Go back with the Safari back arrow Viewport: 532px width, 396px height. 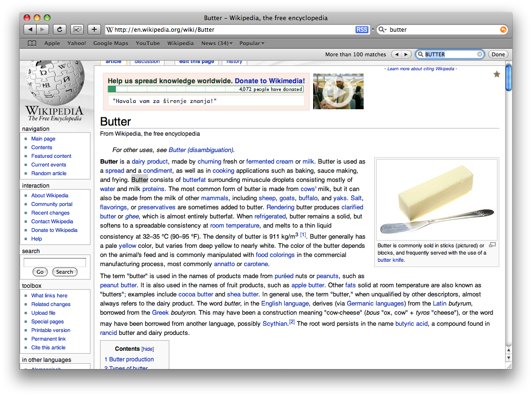coord(30,29)
